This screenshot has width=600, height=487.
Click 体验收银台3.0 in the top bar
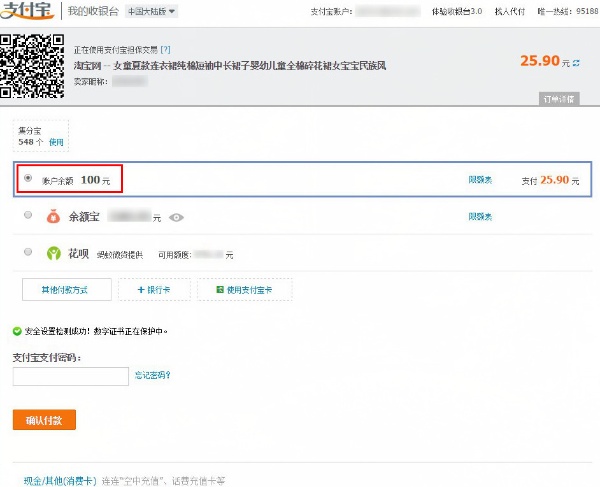(457, 11)
